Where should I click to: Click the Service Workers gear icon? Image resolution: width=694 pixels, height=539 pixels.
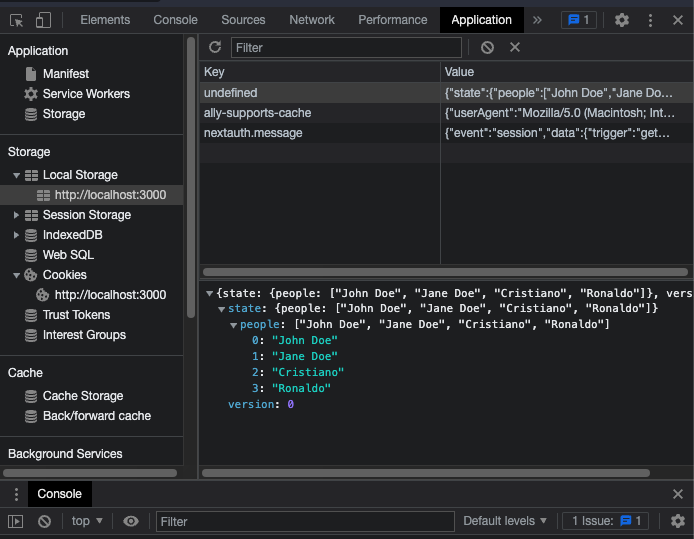coord(31,94)
